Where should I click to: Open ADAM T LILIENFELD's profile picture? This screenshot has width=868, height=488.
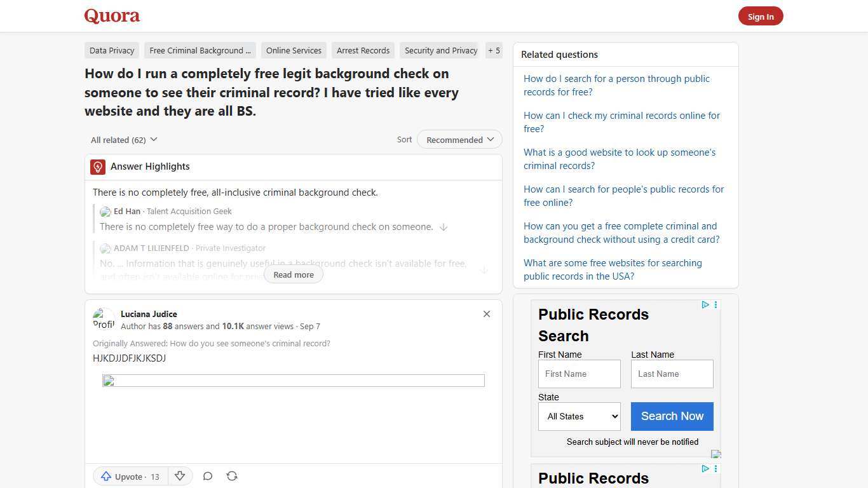coord(105,248)
